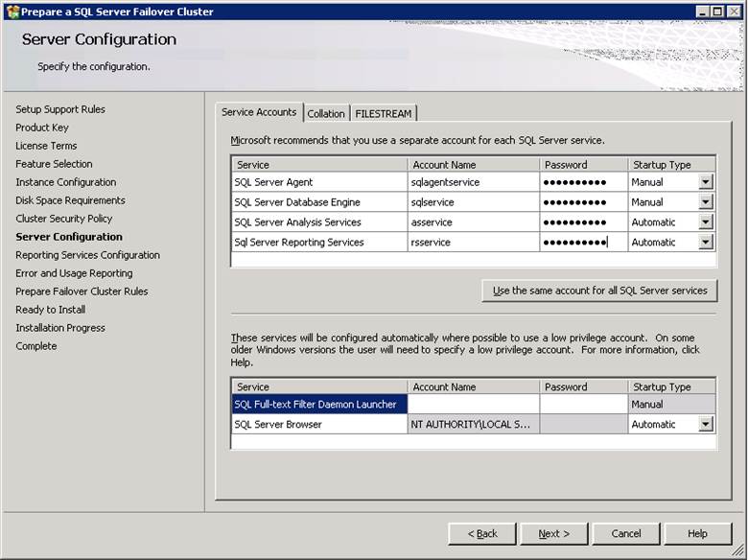The image size is (748, 560).
Task: Click the sqlservice account name field
Action: (473, 201)
